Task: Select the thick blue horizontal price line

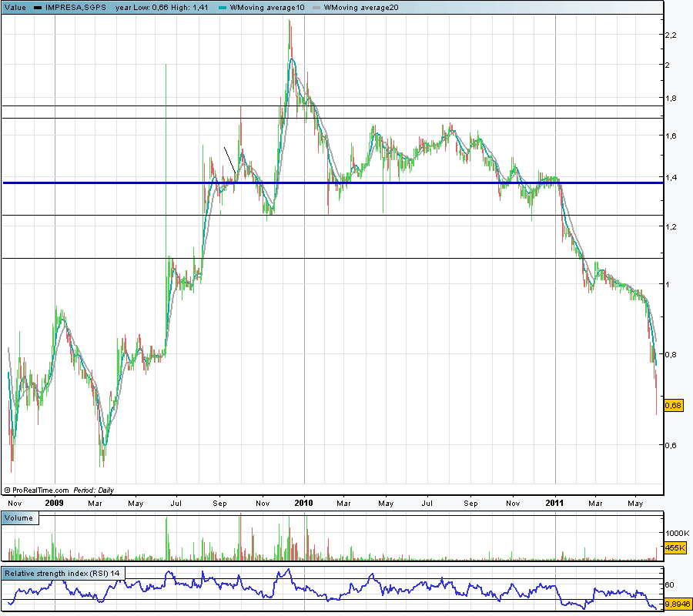Action: (333, 183)
